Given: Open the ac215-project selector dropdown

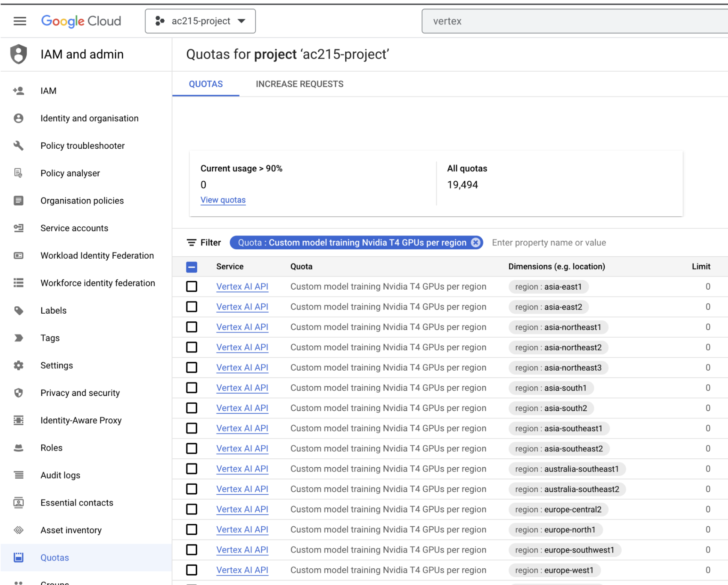Looking at the screenshot, I should pos(200,21).
